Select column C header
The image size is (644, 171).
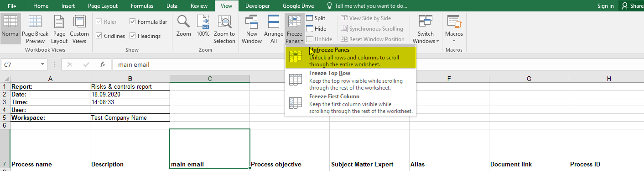tap(210, 79)
